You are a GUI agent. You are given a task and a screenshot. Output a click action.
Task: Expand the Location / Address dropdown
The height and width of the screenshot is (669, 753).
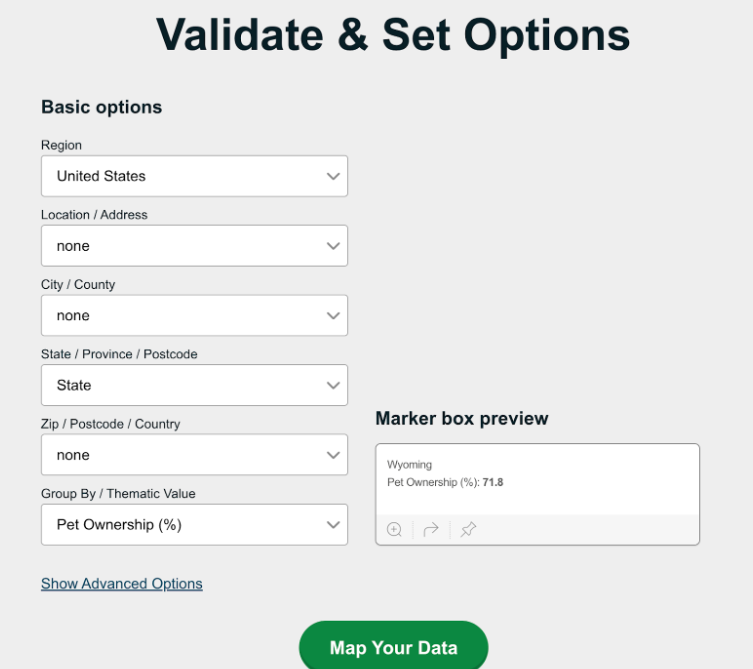point(194,245)
